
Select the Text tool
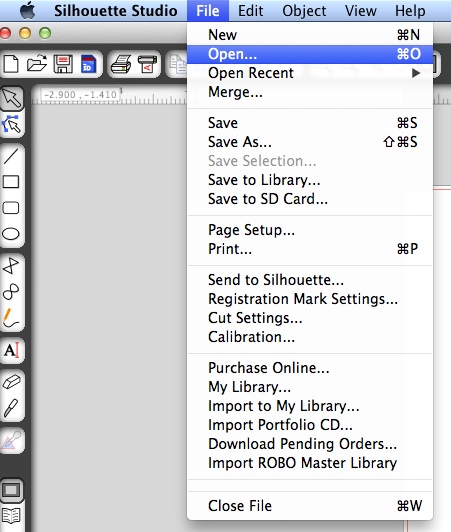point(12,350)
